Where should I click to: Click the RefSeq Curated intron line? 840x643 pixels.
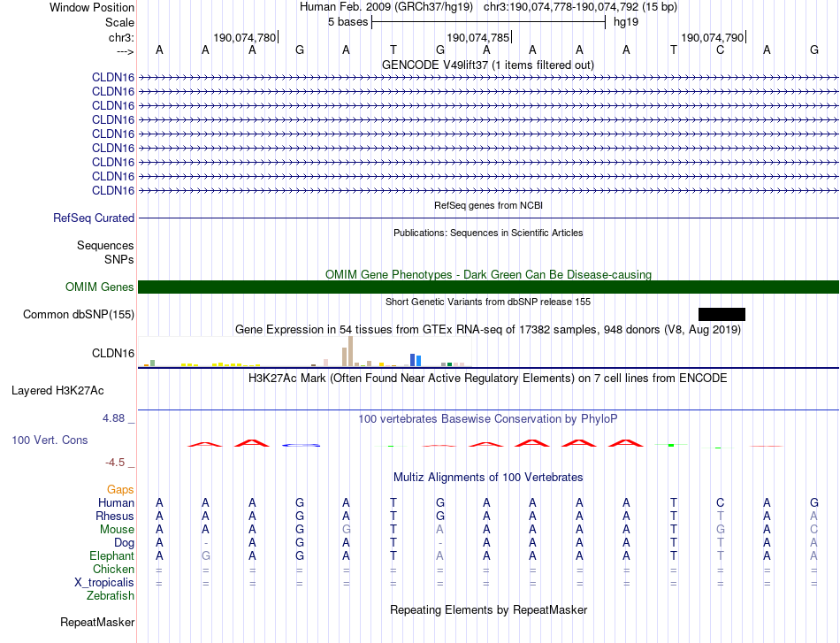click(x=489, y=218)
